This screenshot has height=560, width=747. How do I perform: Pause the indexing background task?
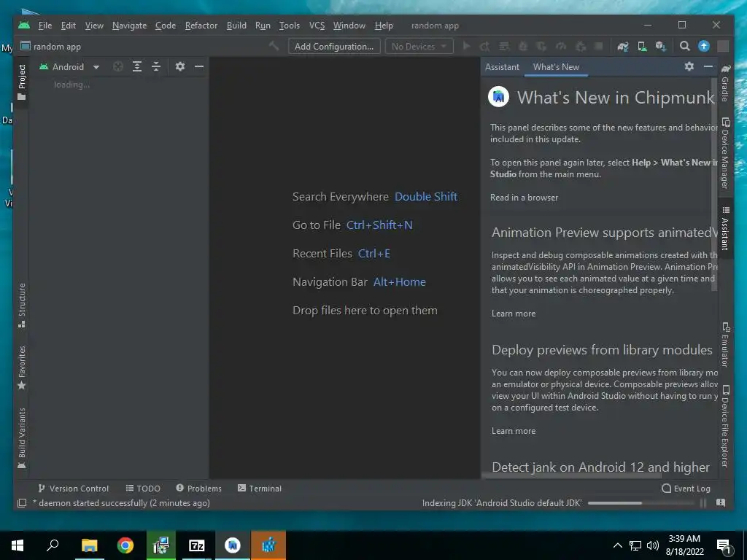click(x=703, y=503)
